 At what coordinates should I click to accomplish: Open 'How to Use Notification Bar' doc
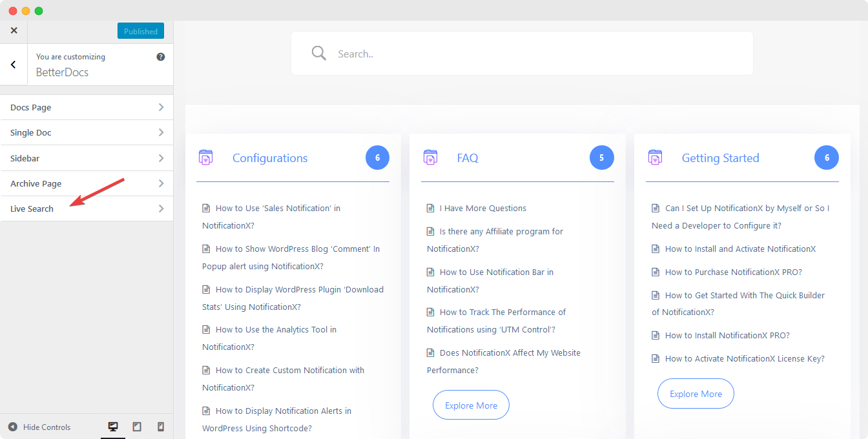(x=490, y=281)
